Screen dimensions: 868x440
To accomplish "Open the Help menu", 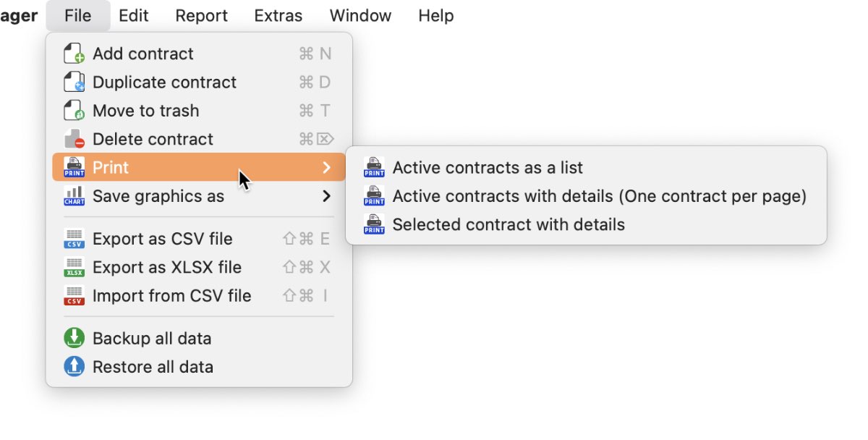I will (436, 15).
